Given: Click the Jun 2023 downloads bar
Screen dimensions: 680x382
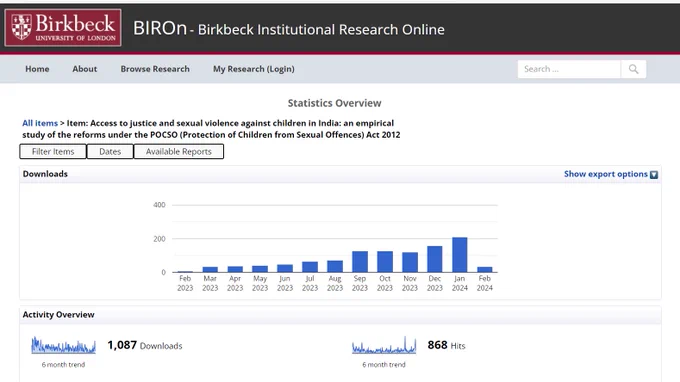Looking at the screenshot, I should 285,268.
